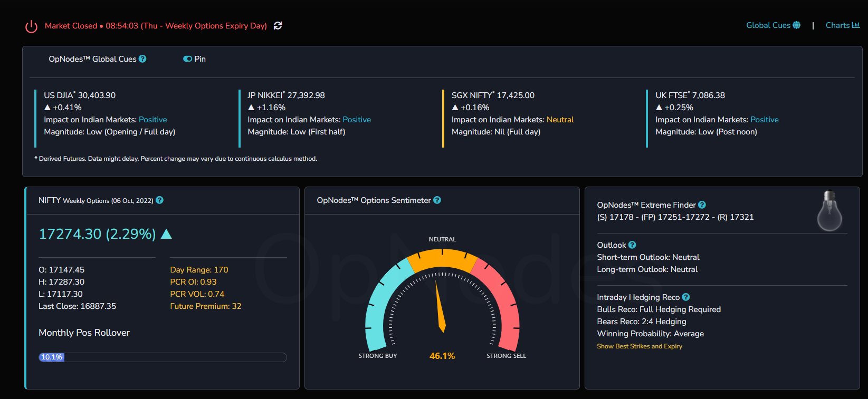
Task: Toggle the Pin switch
Action: pyautogui.click(x=187, y=59)
